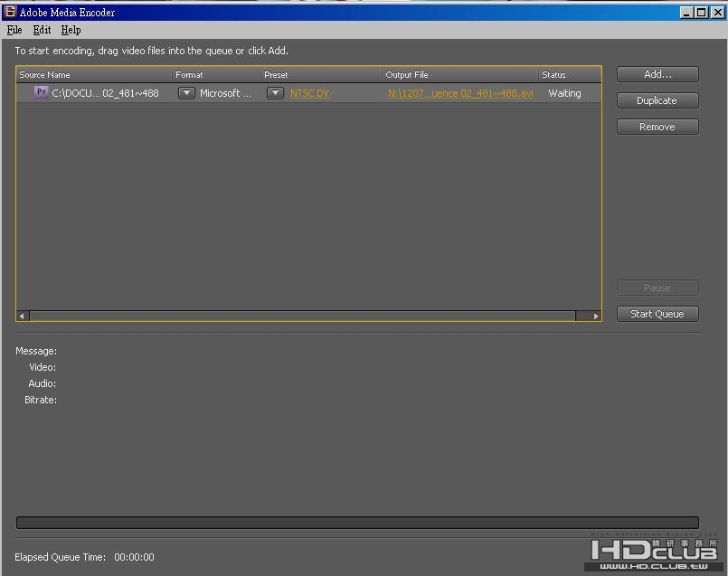The width and height of the screenshot is (728, 576).
Task: Click the Premiere Pro source file icon
Action: pyautogui.click(x=41, y=92)
